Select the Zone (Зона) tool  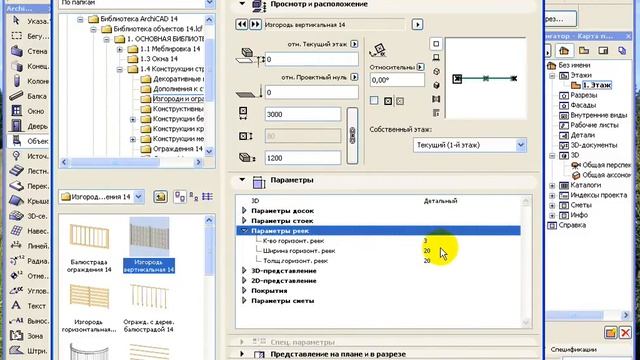tap(29, 336)
